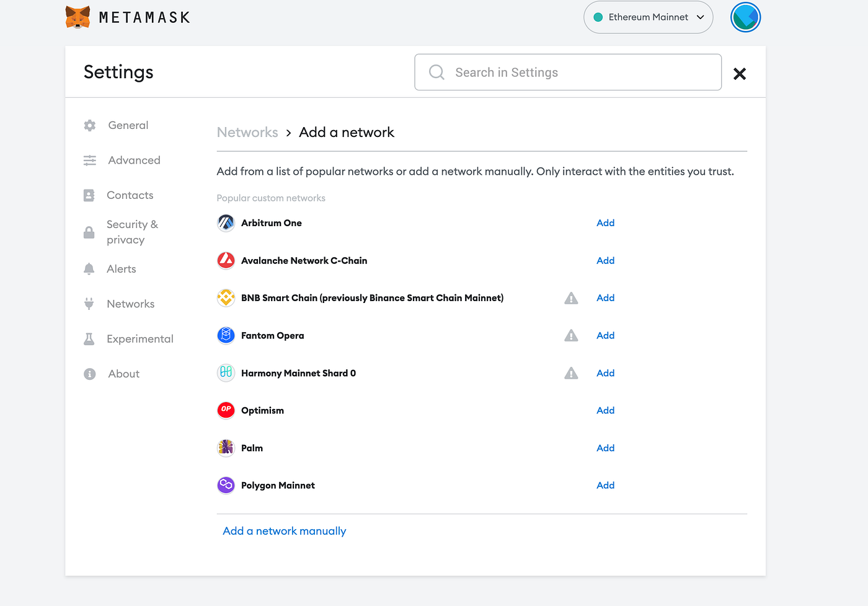Click the Contacts book icon

click(89, 195)
